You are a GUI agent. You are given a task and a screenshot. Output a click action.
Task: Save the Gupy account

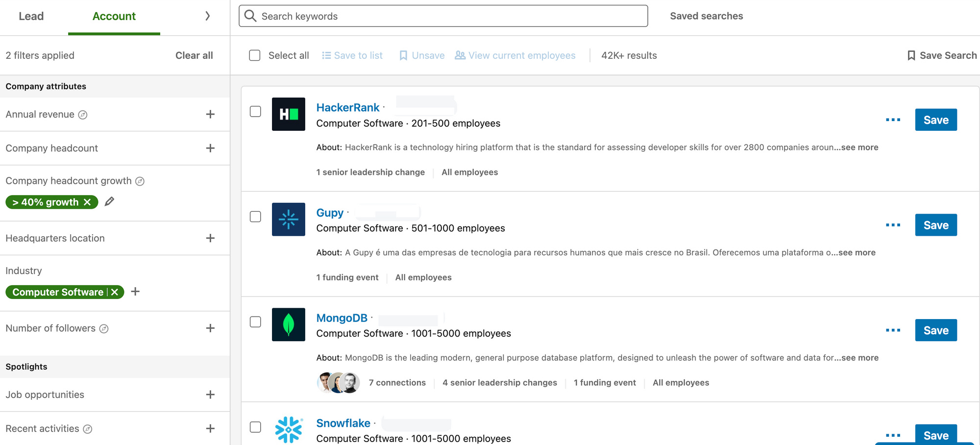[936, 225]
